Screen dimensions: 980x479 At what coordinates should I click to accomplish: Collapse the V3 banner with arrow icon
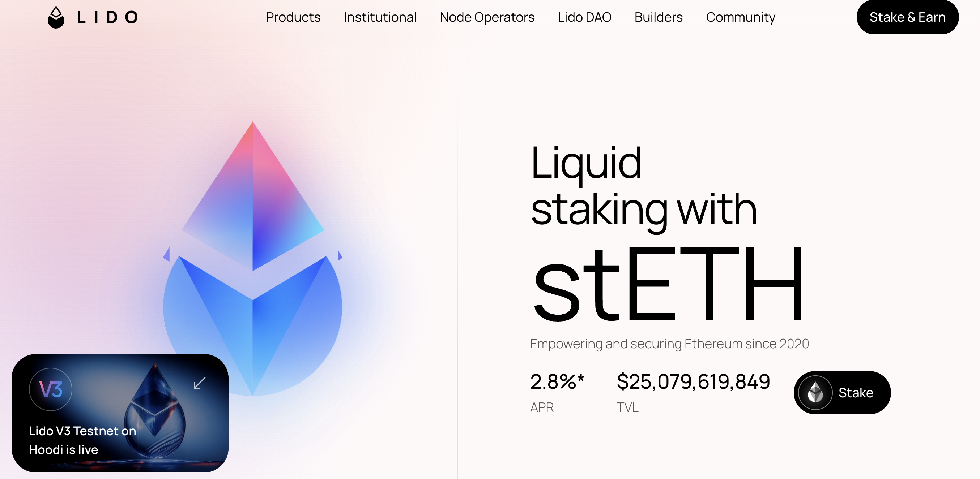[x=199, y=383]
